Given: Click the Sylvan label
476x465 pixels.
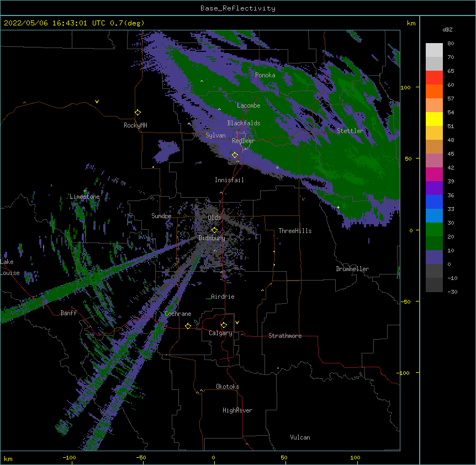Looking at the screenshot, I should pos(215,135).
